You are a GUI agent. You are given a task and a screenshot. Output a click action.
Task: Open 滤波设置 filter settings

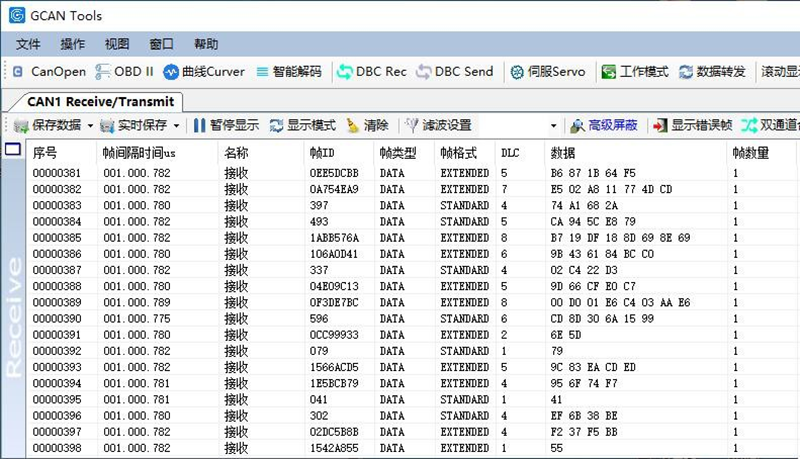(x=438, y=126)
